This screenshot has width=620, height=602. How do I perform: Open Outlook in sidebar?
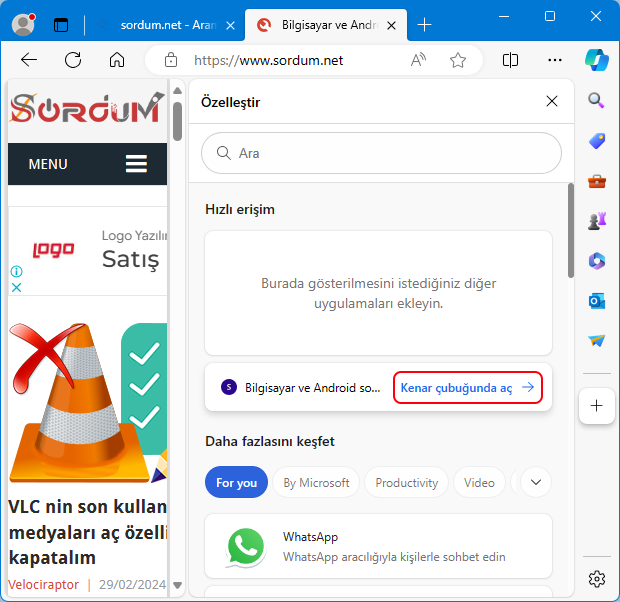point(597,301)
